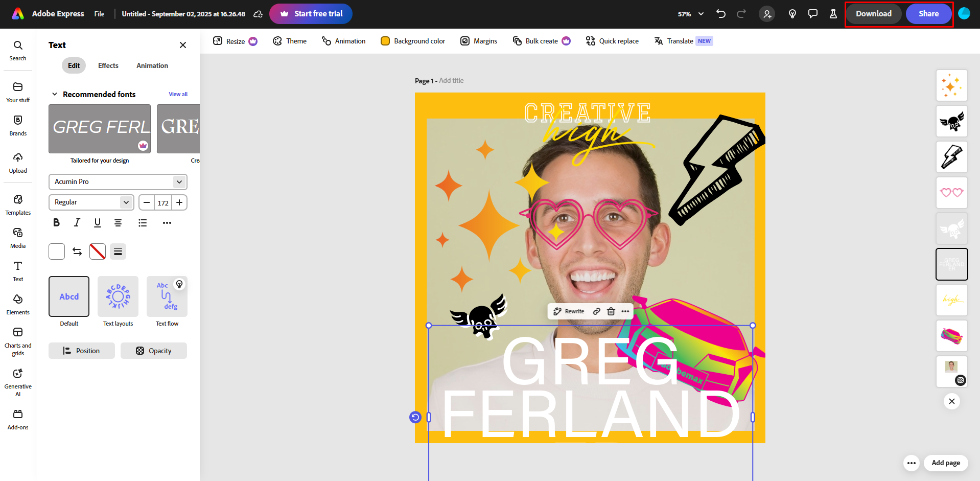Viewport: 980px width, 481px height.
Task: Open Bulk create
Action: (x=542, y=41)
